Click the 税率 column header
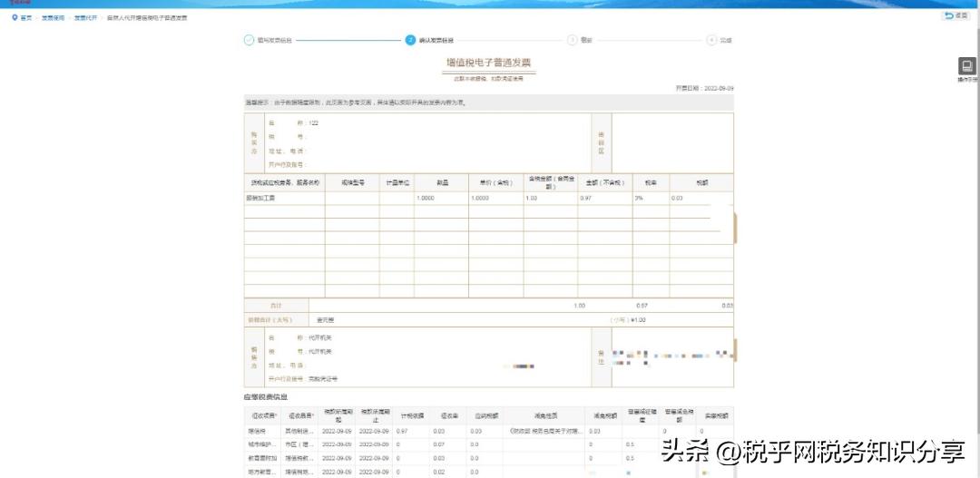The height and width of the screenshot is (478, 980). click(x=651, y=183)
